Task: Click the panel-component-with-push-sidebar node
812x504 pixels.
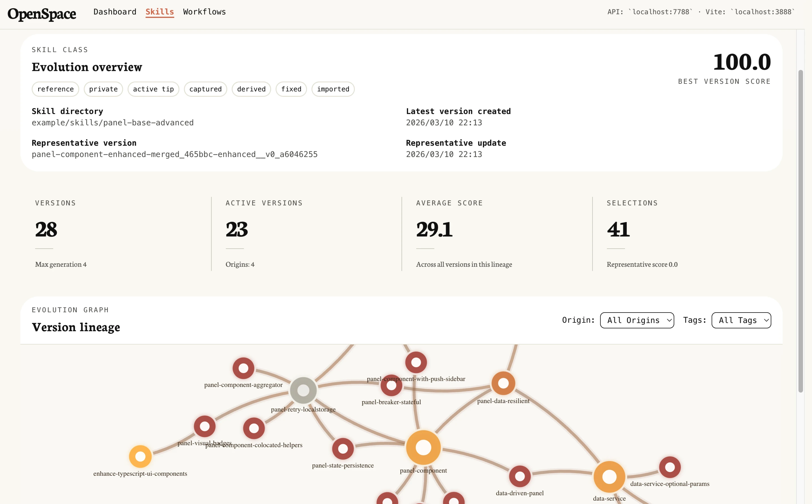Action: click(x=416, y=362)
